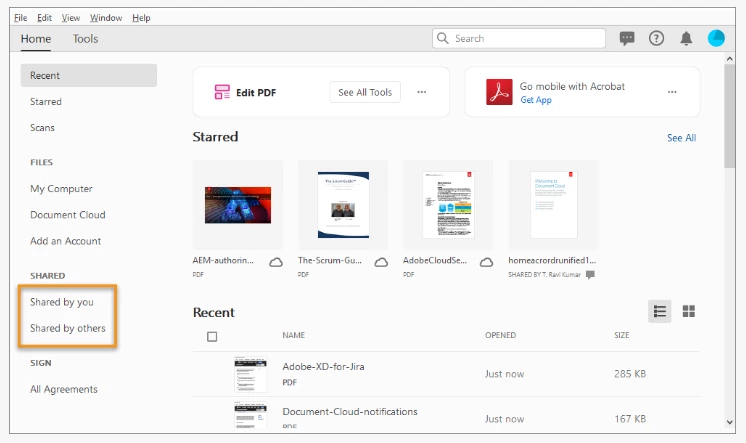Click Go mobile with Acrobat text
This screenshot has width=746, height=443.
pos(572,87)
